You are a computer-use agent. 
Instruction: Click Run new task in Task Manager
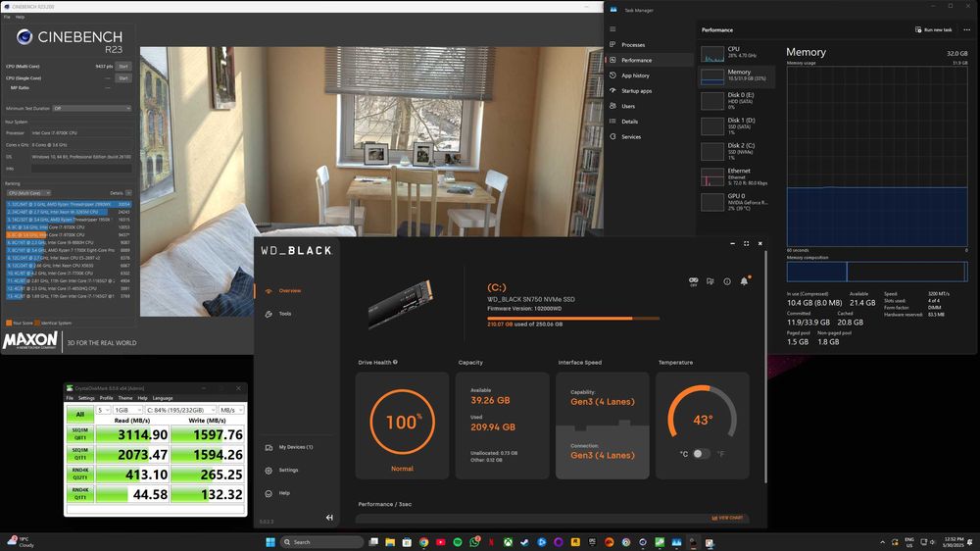point(934,29)
